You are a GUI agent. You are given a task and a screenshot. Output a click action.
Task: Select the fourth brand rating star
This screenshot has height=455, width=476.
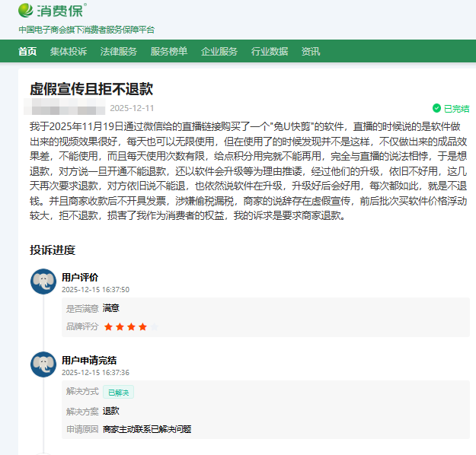pyautogui.click(x=142, y=327)
